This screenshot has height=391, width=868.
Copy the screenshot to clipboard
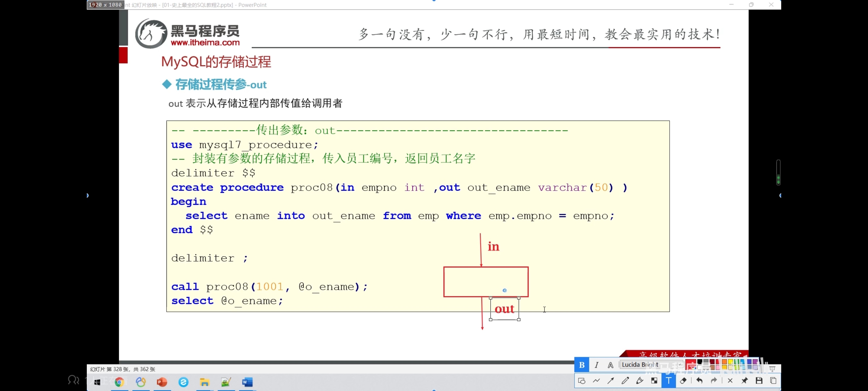point(773,380)
